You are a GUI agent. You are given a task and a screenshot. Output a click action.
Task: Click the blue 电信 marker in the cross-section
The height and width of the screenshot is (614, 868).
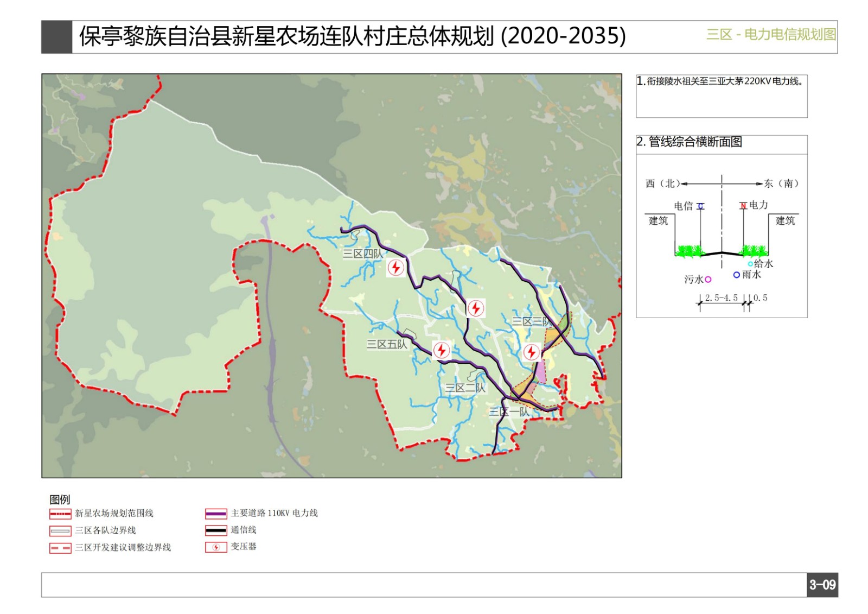click(x=700, y=206)
